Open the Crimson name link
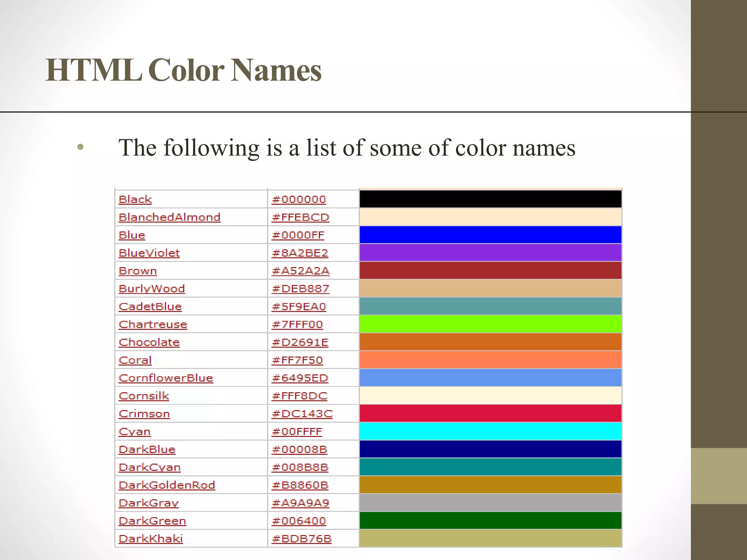Viewport: 747px width, 560px height. 144,414
